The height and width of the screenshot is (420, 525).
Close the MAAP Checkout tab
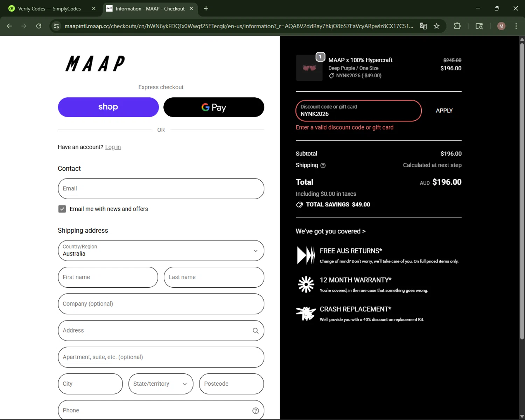(191, 8)
